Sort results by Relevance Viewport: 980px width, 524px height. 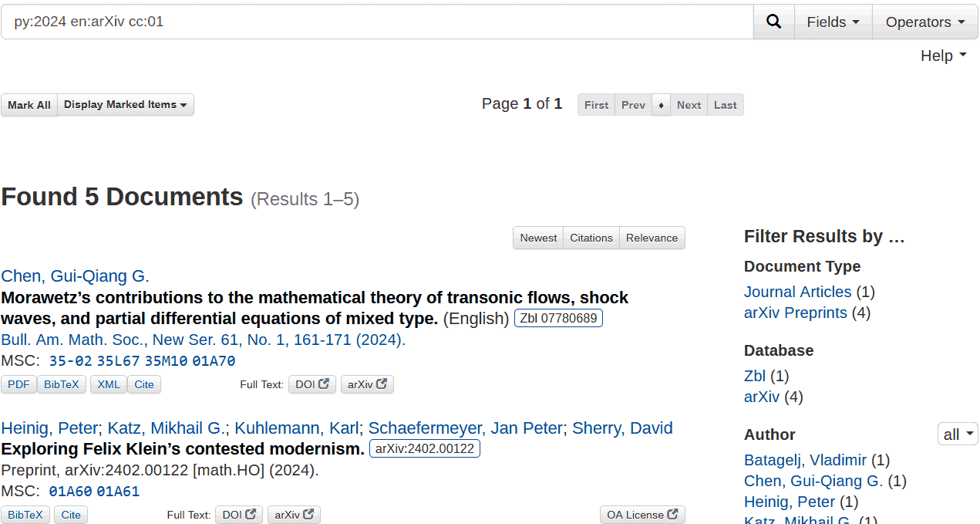[x=652, y=238]
